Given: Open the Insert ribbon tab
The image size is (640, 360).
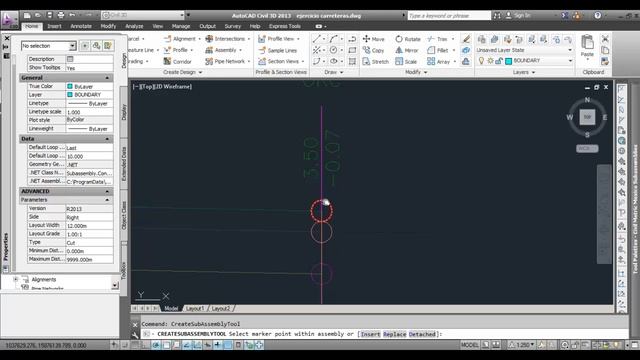Looking at the screenshot, I should click(54, 26).
